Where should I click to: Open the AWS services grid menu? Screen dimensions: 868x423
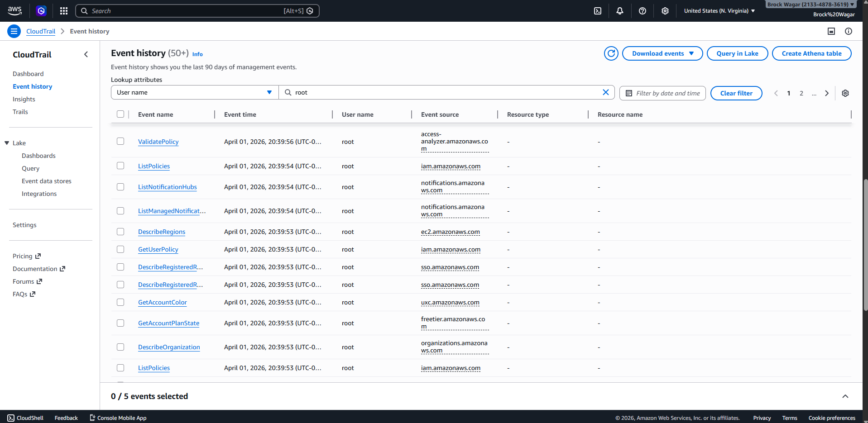coord(63,10)
